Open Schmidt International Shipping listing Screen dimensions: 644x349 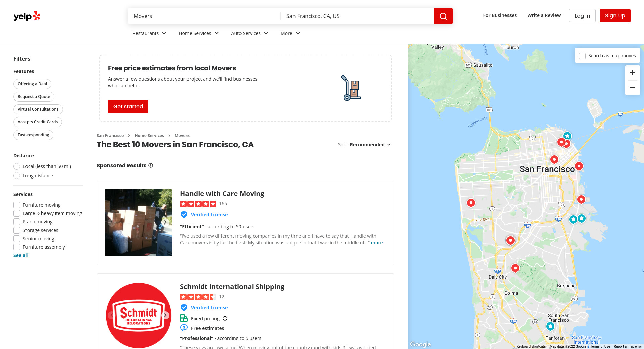(232, 287)
